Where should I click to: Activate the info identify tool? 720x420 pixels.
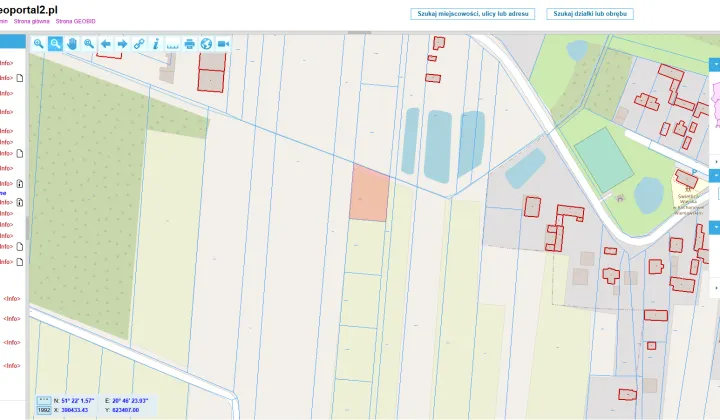pyautogui.click(x=156, y=44)
